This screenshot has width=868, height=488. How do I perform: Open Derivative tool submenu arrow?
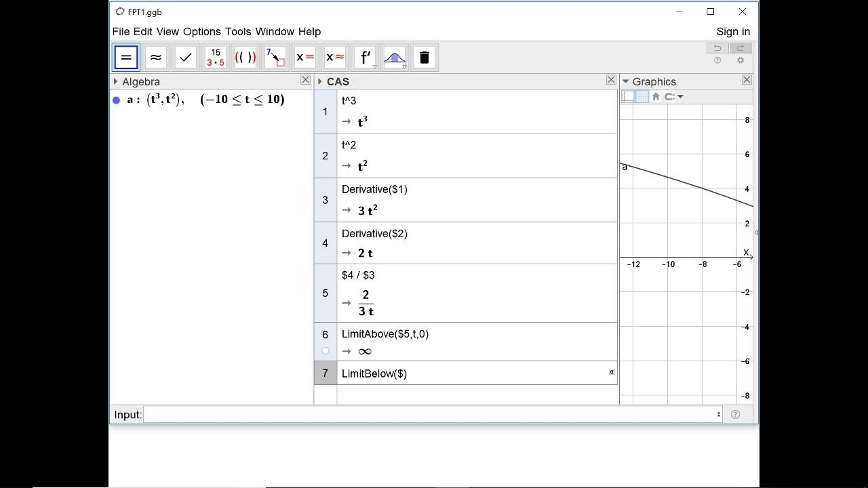pyautogui.click(x=375, y=67)
